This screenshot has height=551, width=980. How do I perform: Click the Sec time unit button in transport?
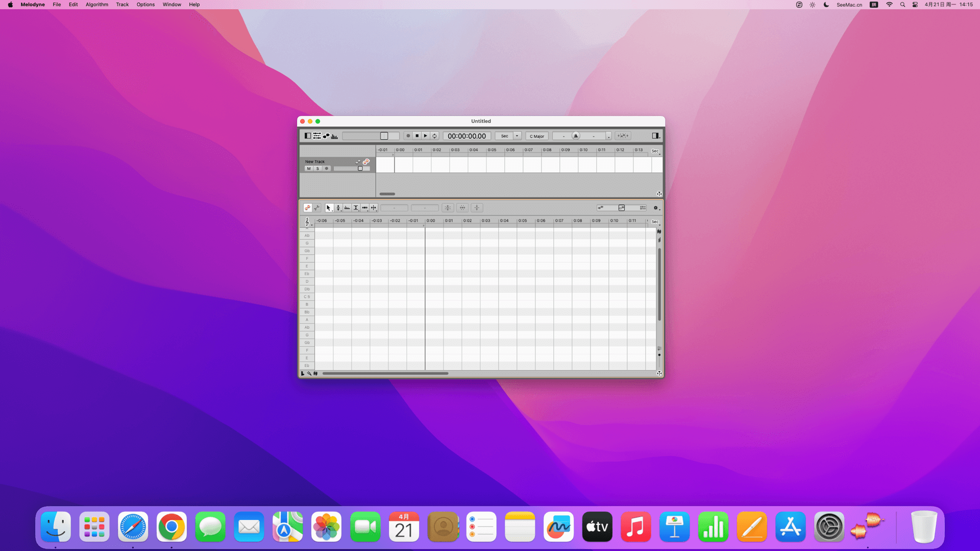click(x=504, y=136)
